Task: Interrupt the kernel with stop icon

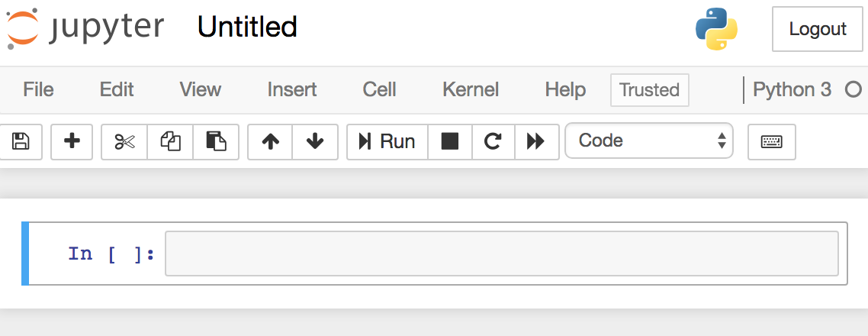Action: [x=450, y=141]
